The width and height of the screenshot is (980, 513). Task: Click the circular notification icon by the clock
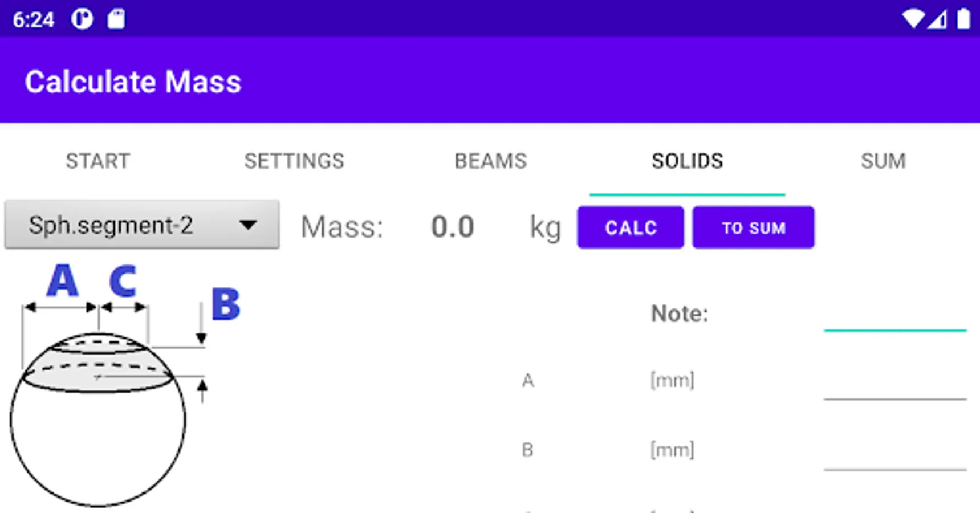pyautogui.click(x=82, y=19)
